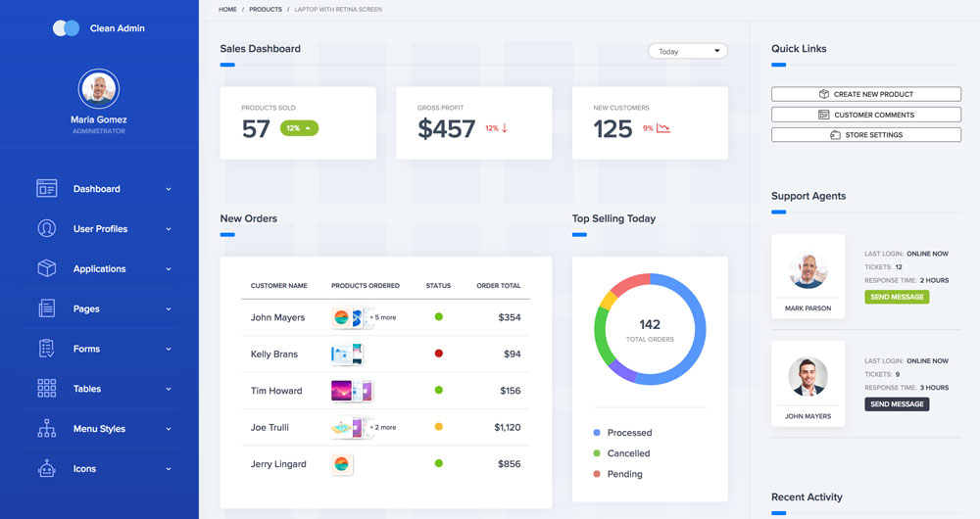Screen dimensions: 980x519
Task: Click the Applications box icon
Action: point(46,268)
